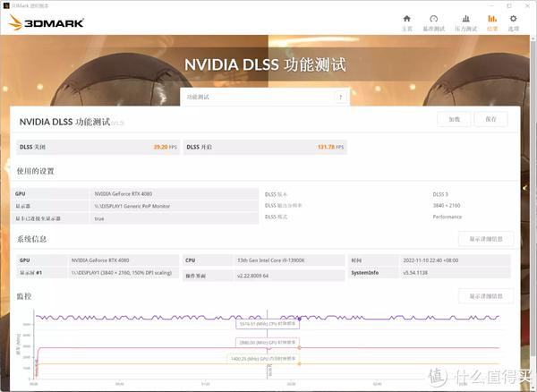
Task: Click the yellow GPU memory clock data point
Action: [299, 363]
